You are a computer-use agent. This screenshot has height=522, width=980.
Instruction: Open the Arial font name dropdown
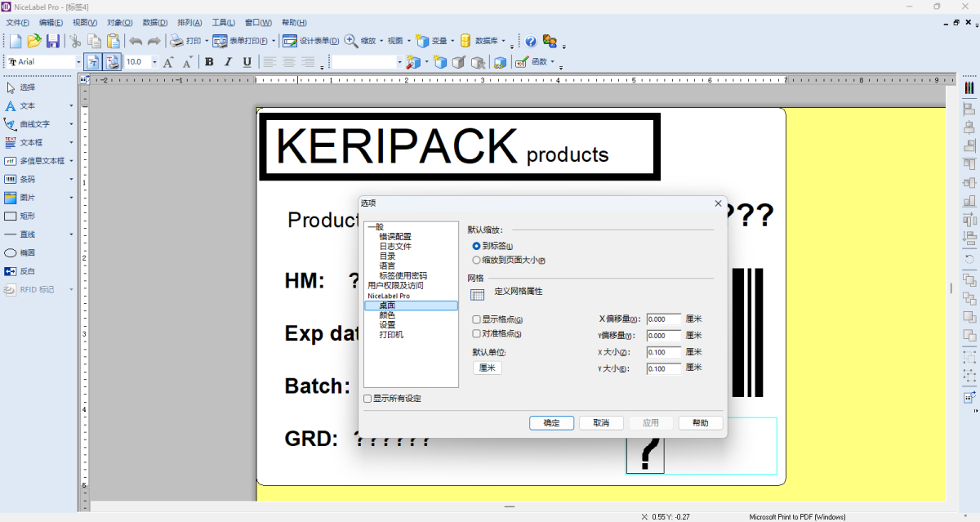pos(78,61)
